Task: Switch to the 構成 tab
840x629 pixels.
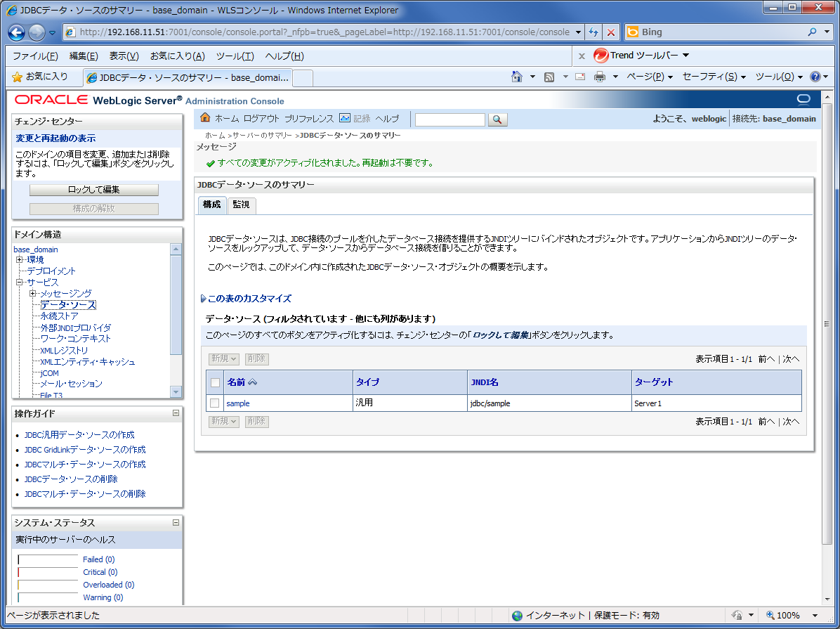Action: tap(211, 205)
